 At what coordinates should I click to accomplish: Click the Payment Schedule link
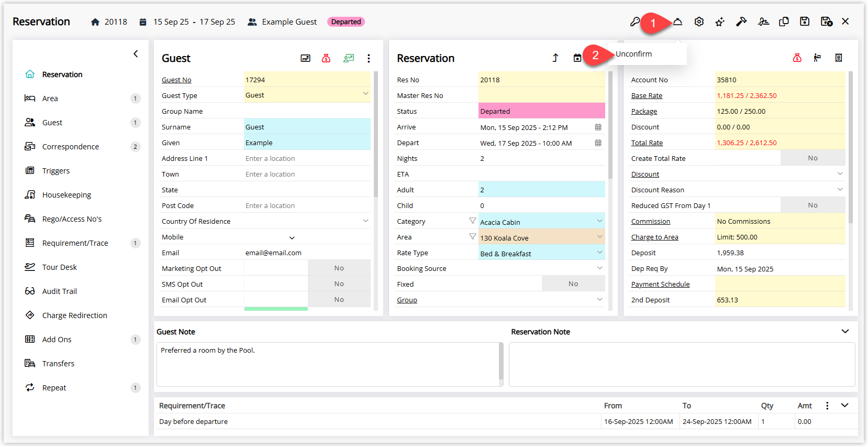pyautogui.click(x=661, y=284)
